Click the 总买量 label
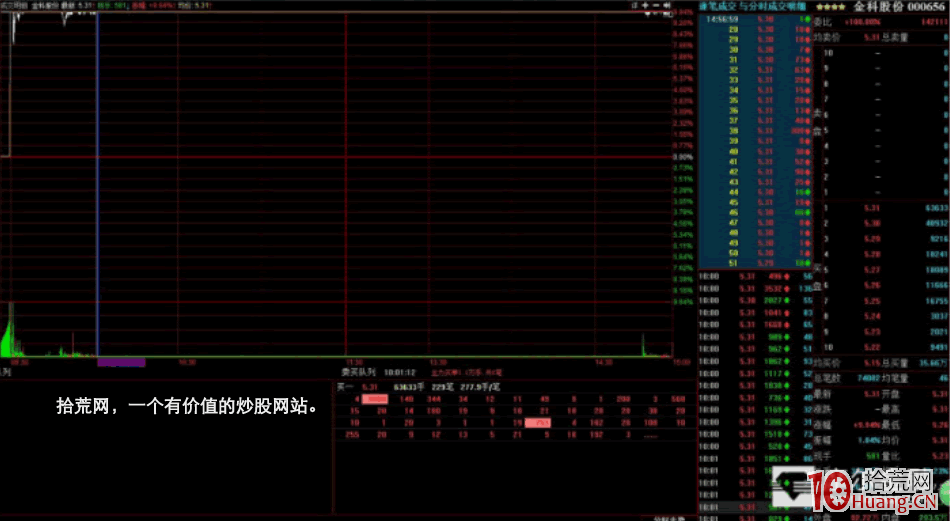Screen dimensions: 950x521 click(x=895, y=363)
